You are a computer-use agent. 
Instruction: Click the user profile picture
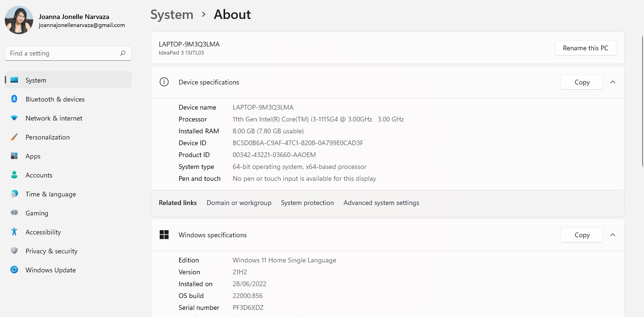tap(19, 20)
